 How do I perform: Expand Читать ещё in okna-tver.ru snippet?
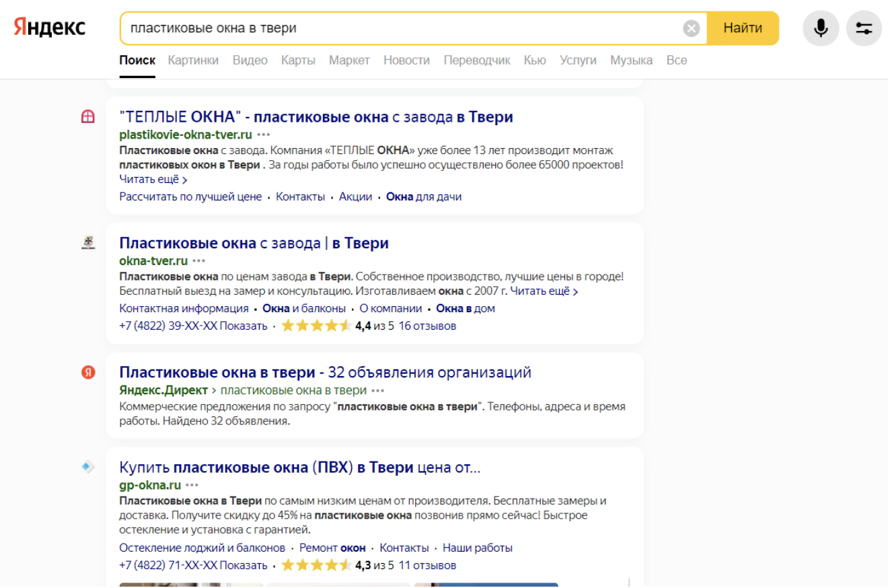pos(544,291)
